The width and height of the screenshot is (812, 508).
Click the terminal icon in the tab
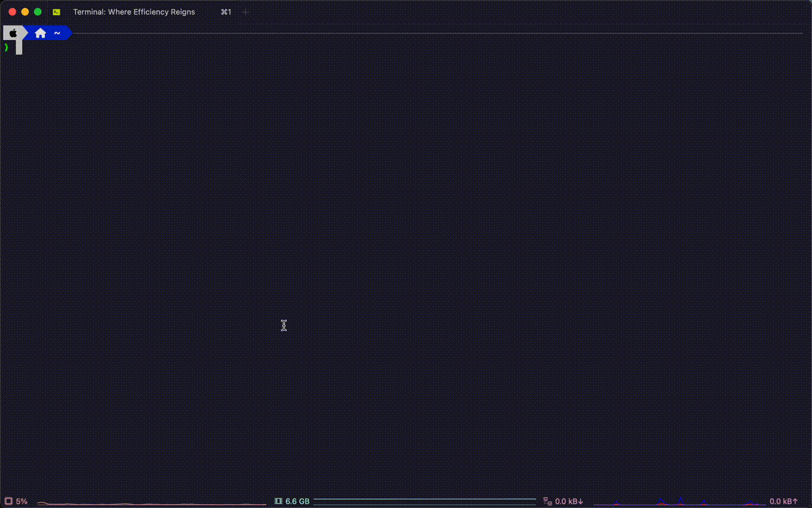pyautogui.click(x=56, y=12)
